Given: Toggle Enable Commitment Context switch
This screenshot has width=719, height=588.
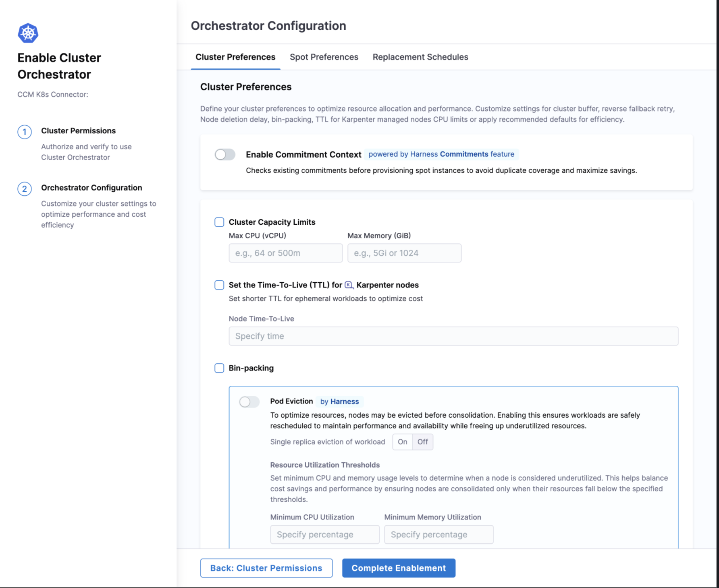Looking at the screenshot, I should pos(225,155).
